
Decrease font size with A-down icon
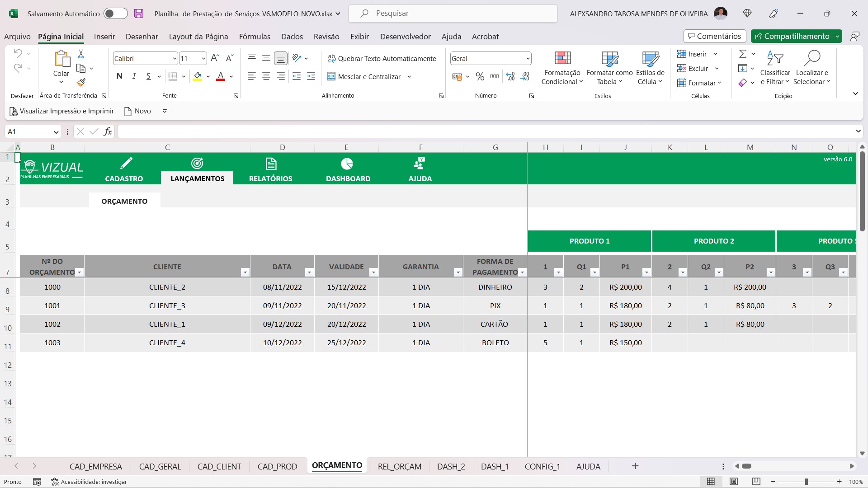coord(230,58)
